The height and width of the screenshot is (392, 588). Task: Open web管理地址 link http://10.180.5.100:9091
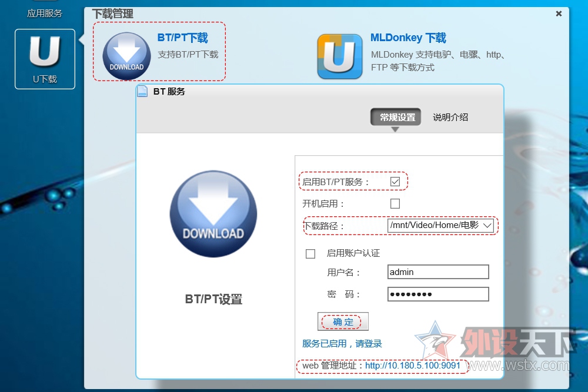(x=413, y=366)
